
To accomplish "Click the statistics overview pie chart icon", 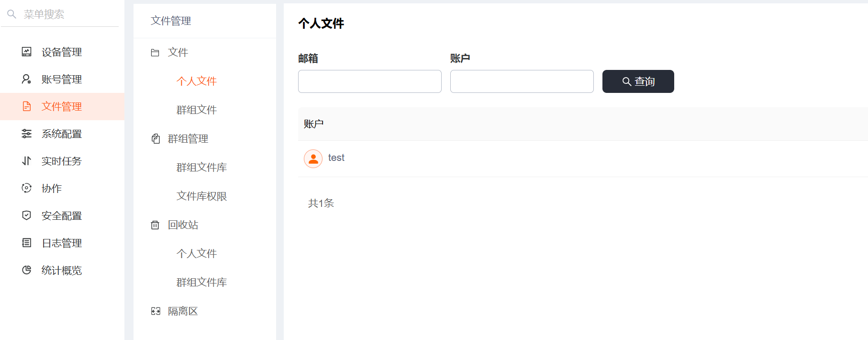I will (27, 270).
